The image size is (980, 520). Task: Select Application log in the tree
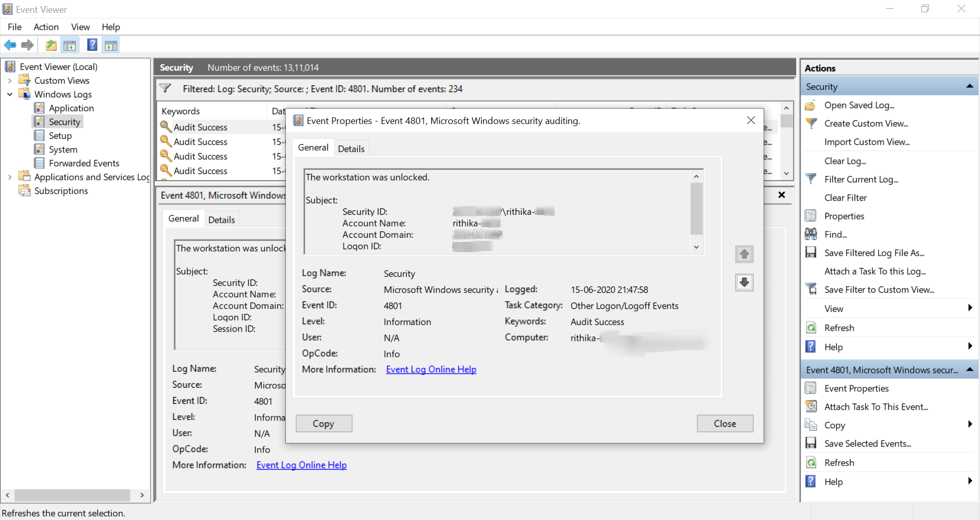(x=71, y=108)
